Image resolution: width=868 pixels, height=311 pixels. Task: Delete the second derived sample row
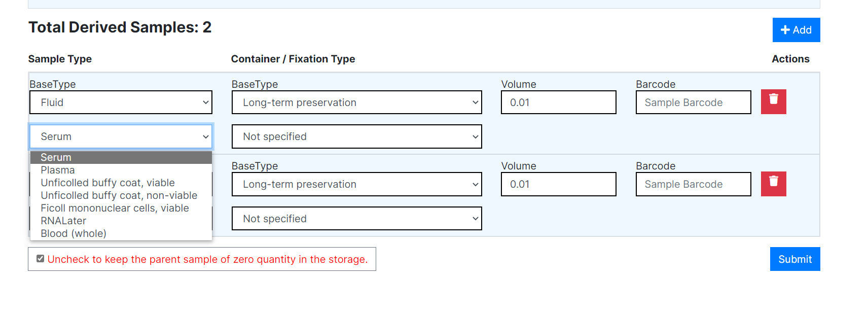773,184
